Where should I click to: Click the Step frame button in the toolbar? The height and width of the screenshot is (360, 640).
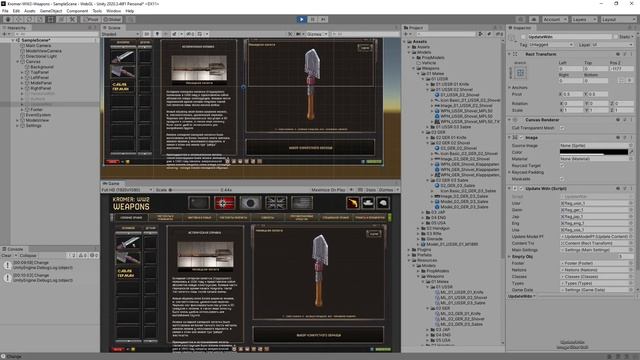(x=323, y=19)
